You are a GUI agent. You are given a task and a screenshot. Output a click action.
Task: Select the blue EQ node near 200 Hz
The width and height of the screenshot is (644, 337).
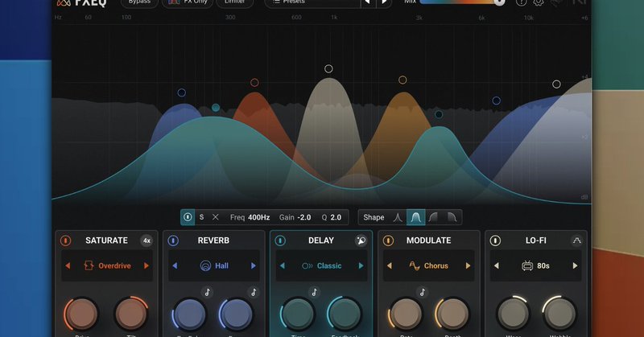tap(182, 92)
